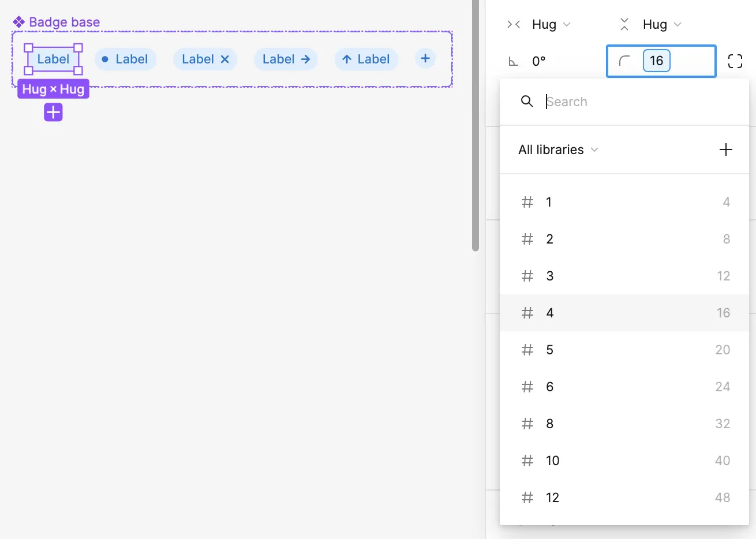The image size is (756, 539).
Task: Click the rotation value 0°
Action: 539,61
